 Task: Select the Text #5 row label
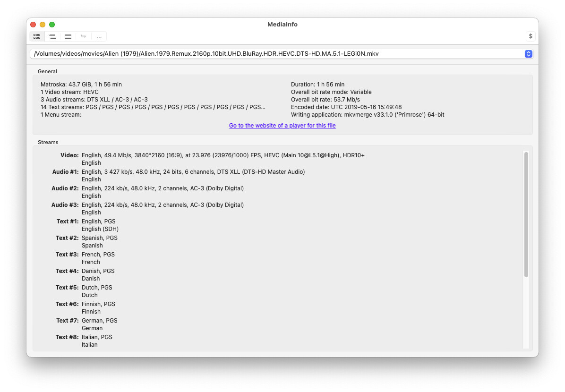(67, 288)
